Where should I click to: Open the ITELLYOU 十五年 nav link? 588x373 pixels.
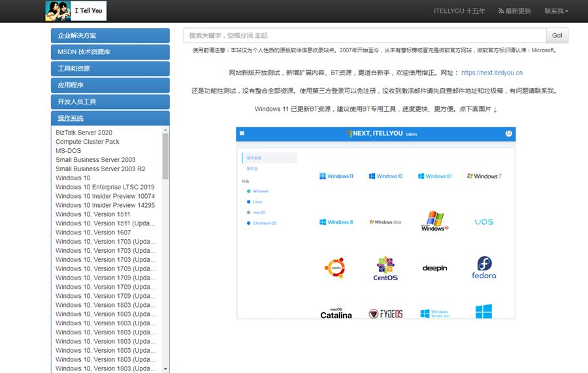pos(459,11)
